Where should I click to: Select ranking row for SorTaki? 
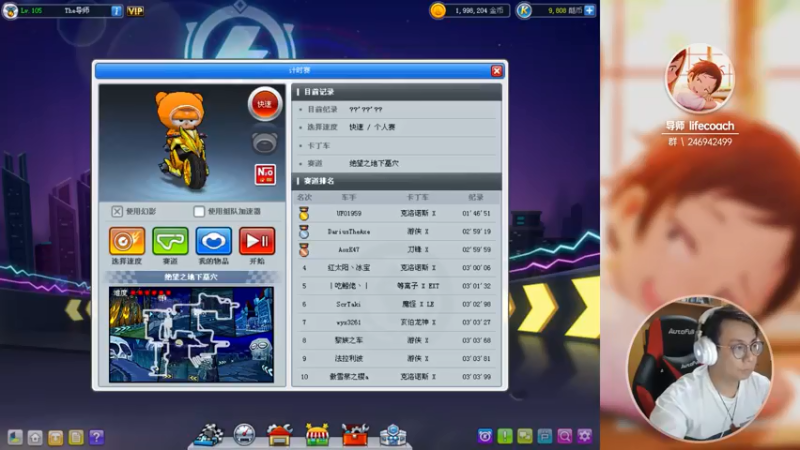point(396,304)
